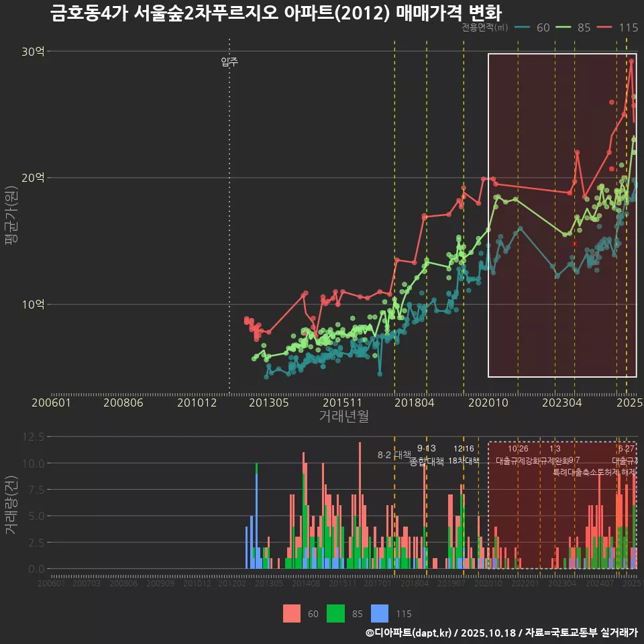Click the 60 line marker in top legend

coord(524,28)
